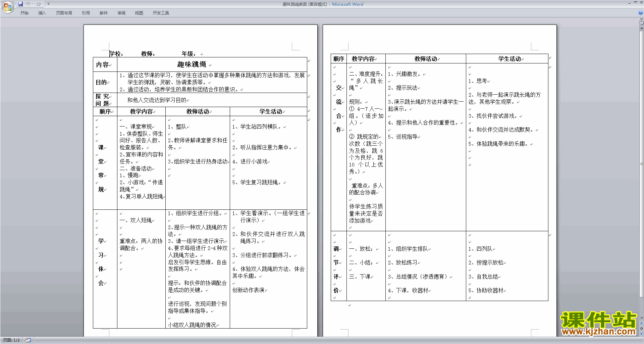Viewport: 644px width, 344px height.
Task: Click the Select Browse Object circle button
Action: coord(642,329)
